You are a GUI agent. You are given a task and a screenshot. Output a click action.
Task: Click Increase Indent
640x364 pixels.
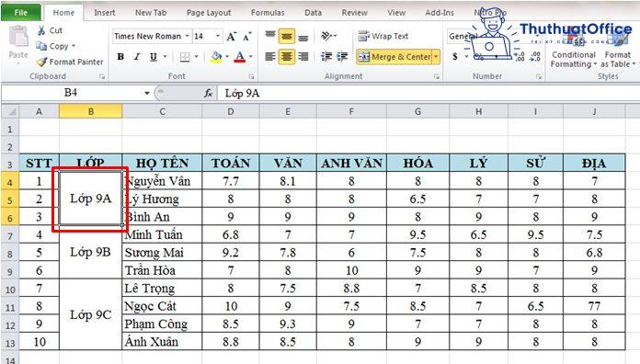(342, 57)
